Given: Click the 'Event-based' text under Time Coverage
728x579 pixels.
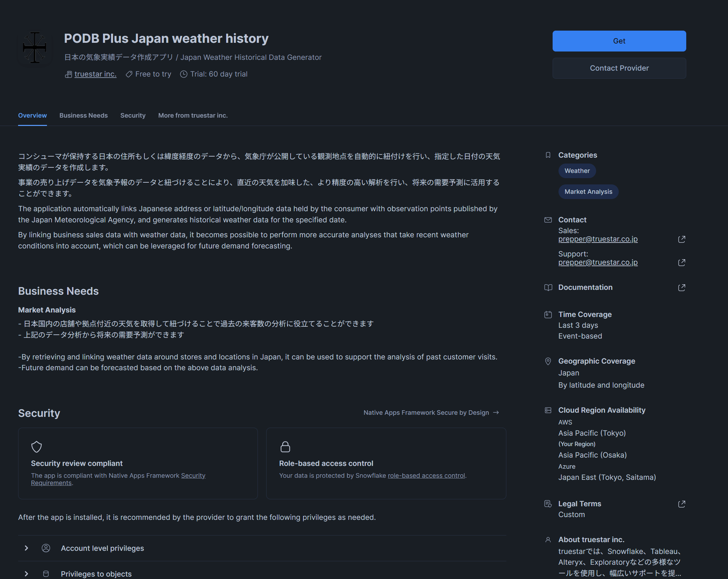Looking at the screenshot, I should click(580, 336).
